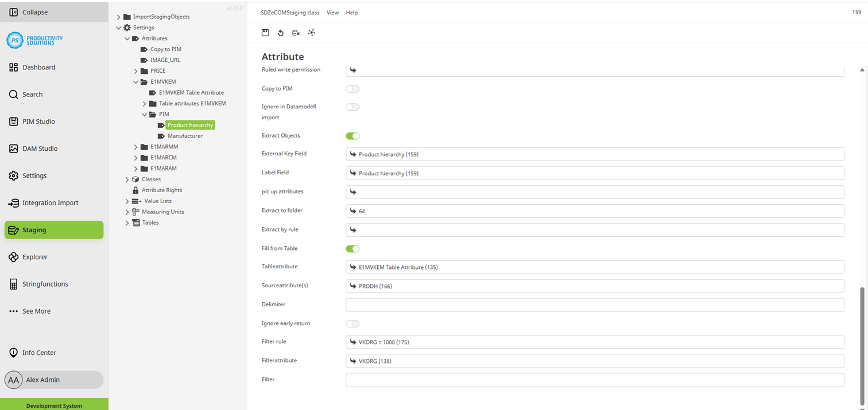868x410 pixels.
Task: Enable the Copy to PIM toggle
Action: point(352,89)
